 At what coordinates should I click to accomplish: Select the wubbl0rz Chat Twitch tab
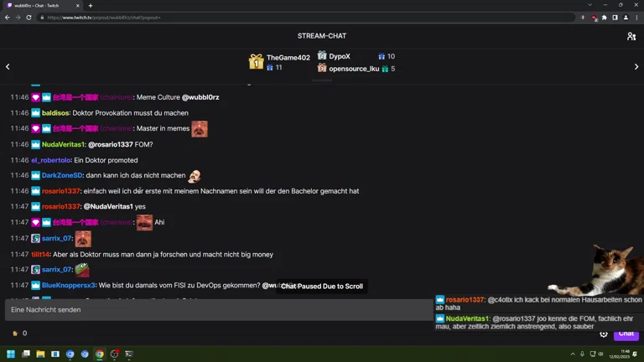click(x=43, y=6)
